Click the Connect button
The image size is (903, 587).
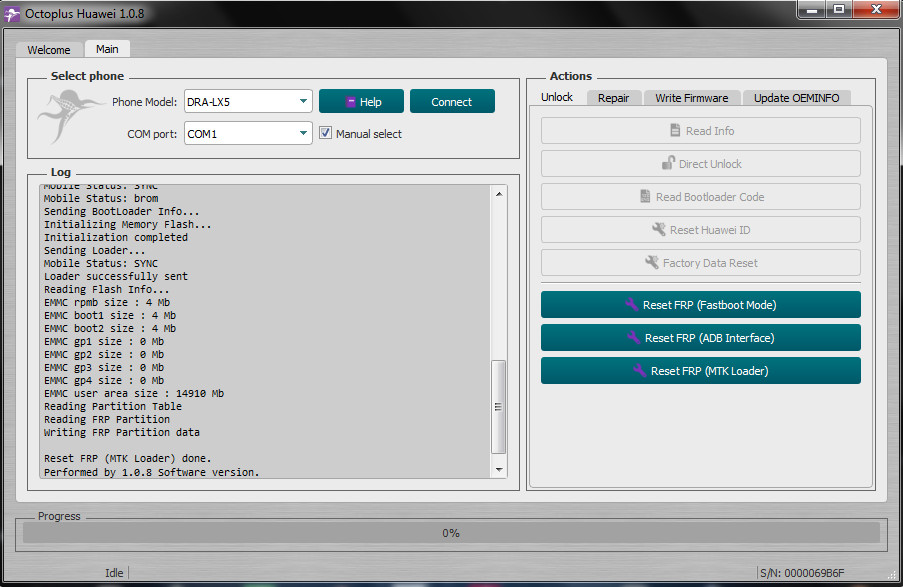click(x=452, y=101)
